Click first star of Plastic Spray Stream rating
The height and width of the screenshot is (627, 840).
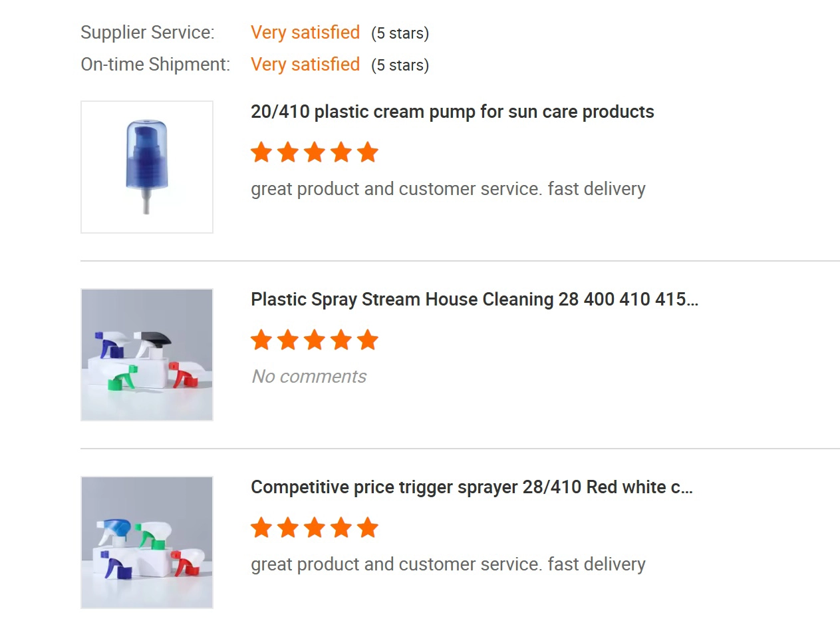(261, 340)
